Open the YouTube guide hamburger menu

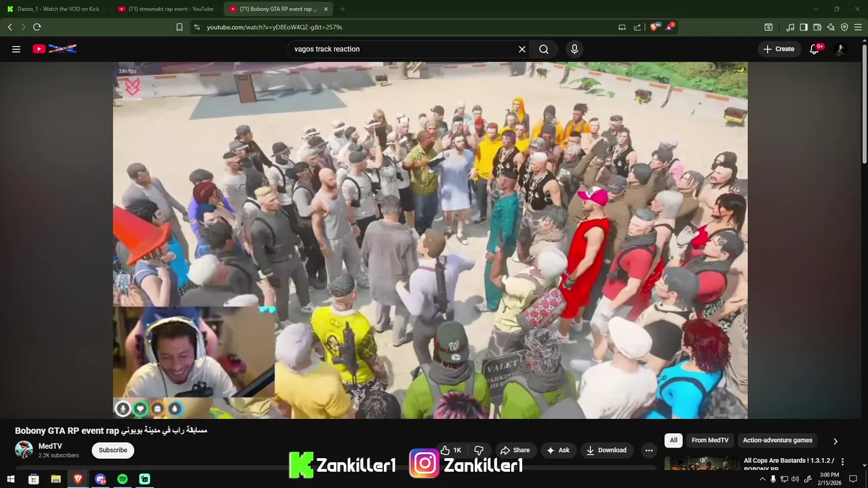point(16,49)
